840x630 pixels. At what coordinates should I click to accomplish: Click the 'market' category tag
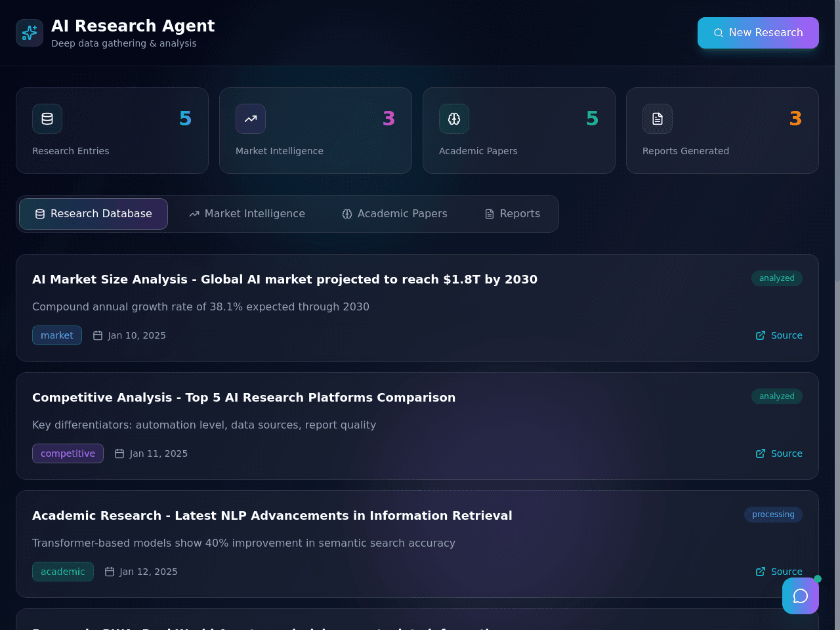coord(57,335)
